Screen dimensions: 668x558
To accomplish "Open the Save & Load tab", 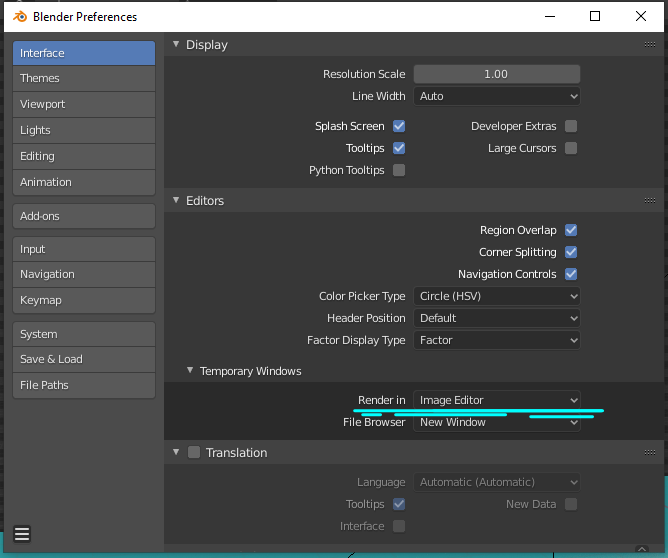I will [84, 360].
